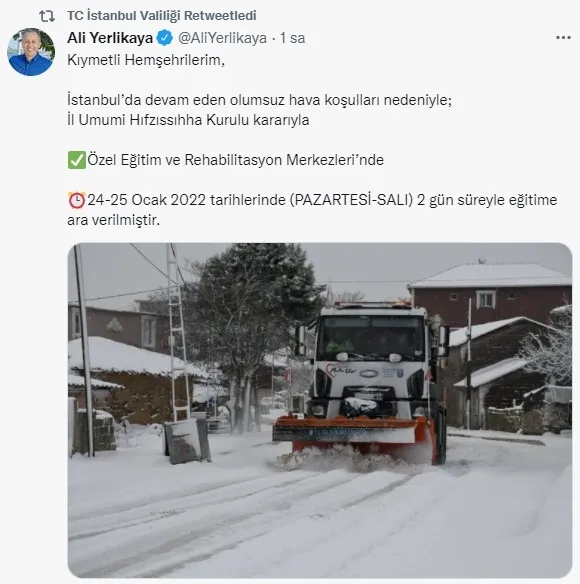The height and width of the screenshot is (584, 580).
Task: Open the snowplow truck photo
Action: click(320, 410)
